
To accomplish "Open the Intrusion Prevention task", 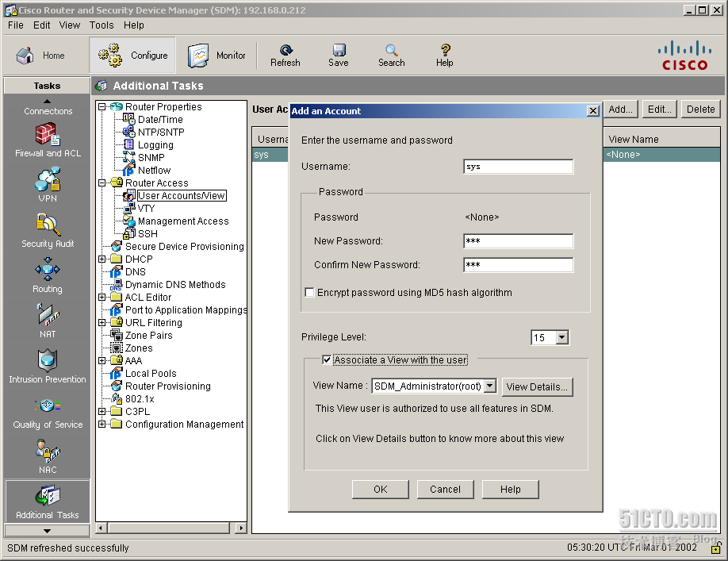I will [x=48, y=367].
